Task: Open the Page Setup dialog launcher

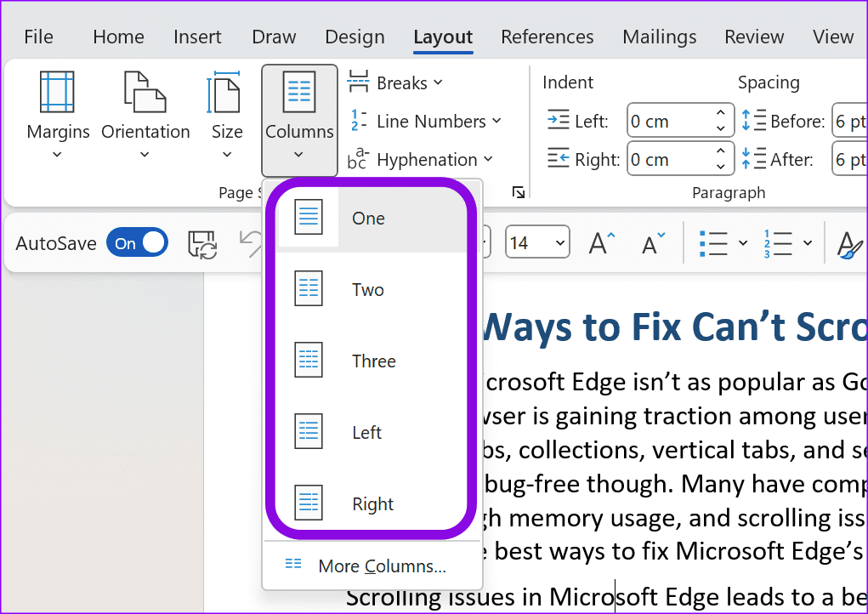Action: click(519, 192)
